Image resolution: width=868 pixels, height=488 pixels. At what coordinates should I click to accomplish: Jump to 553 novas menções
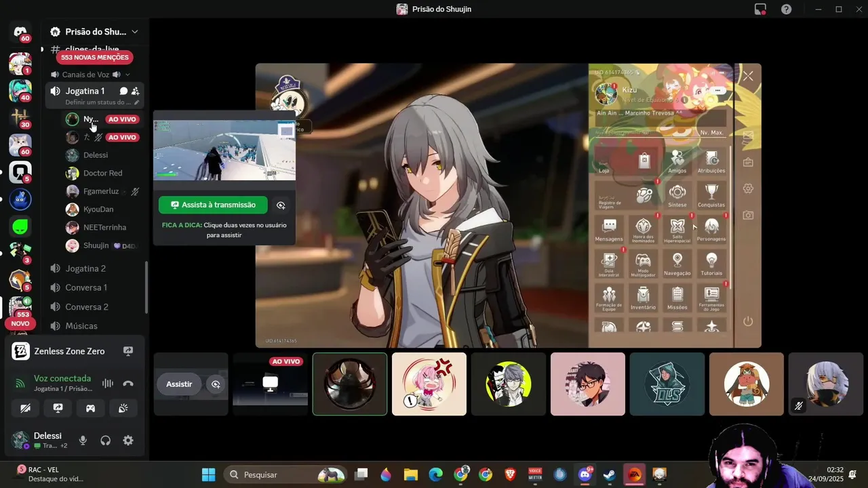tap(95, 58)
